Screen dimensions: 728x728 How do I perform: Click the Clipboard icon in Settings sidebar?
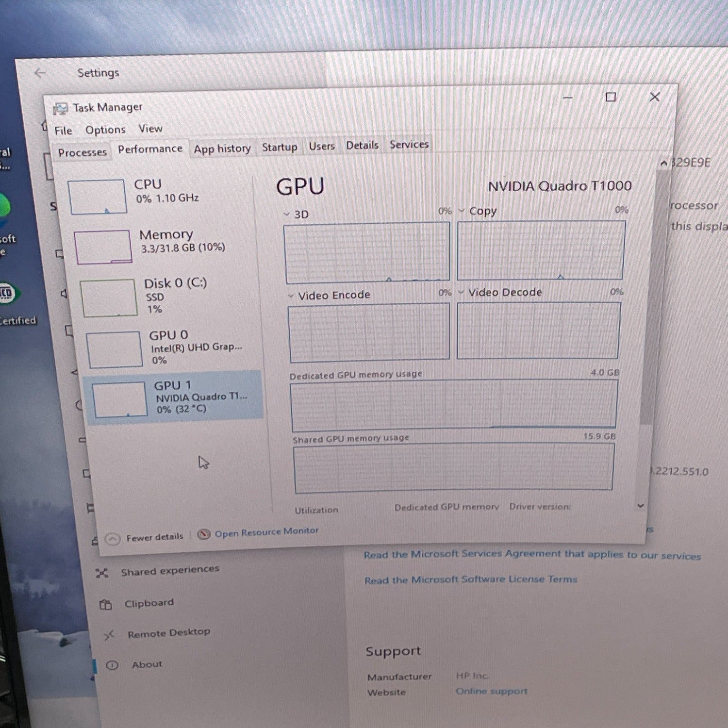tap(105, 605)
